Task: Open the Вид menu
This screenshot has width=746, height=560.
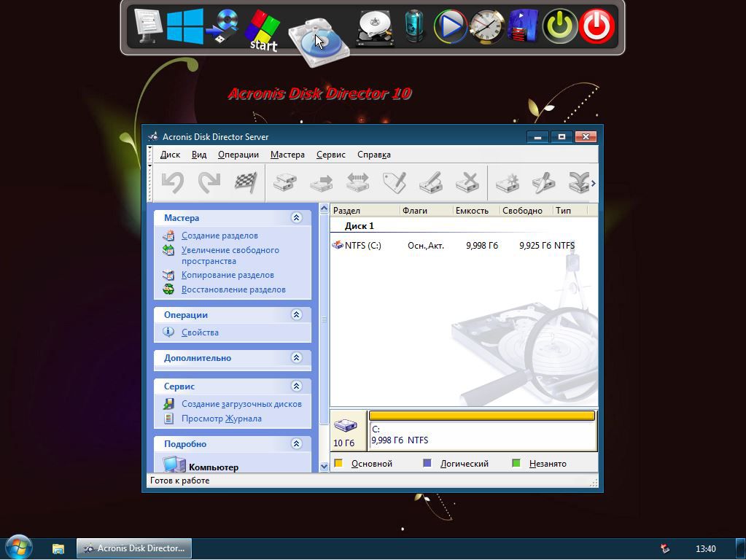Action: click(x=199, y=155)
